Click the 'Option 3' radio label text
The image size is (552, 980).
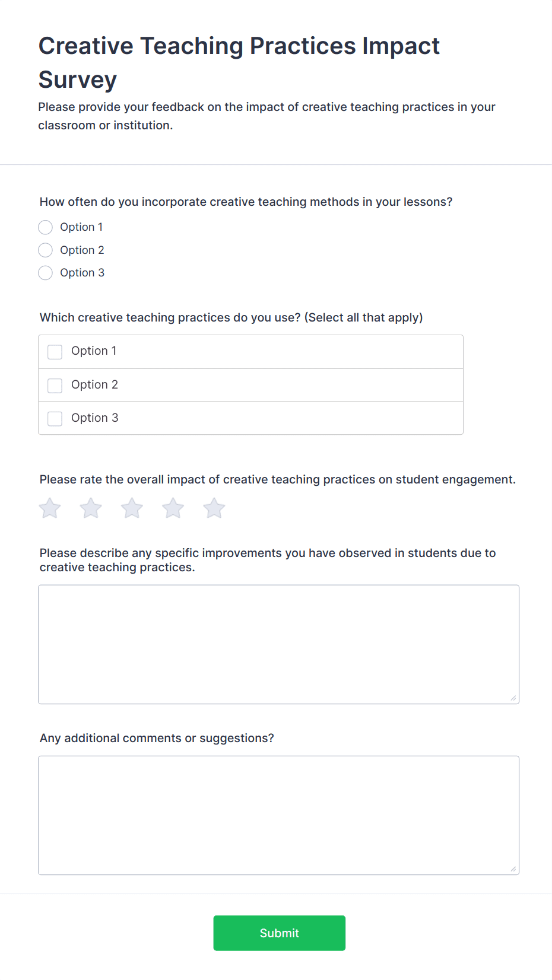click(x=82, y=273)
